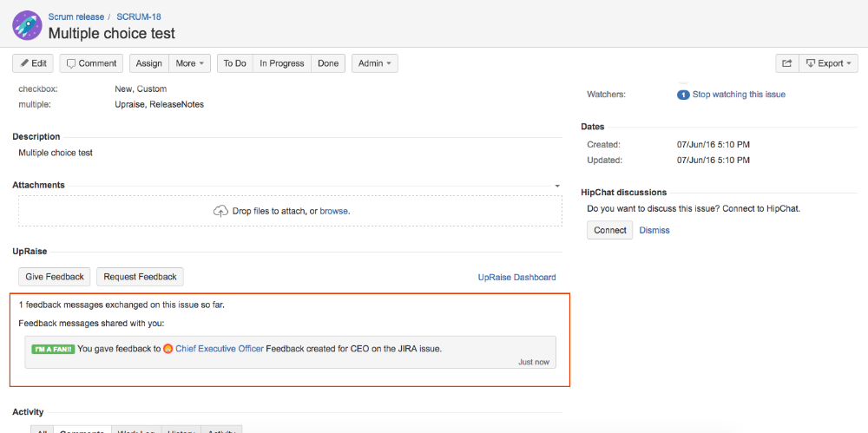868x433 pixels.
Task: Mark the issue as Done
Action: (328, 63)
